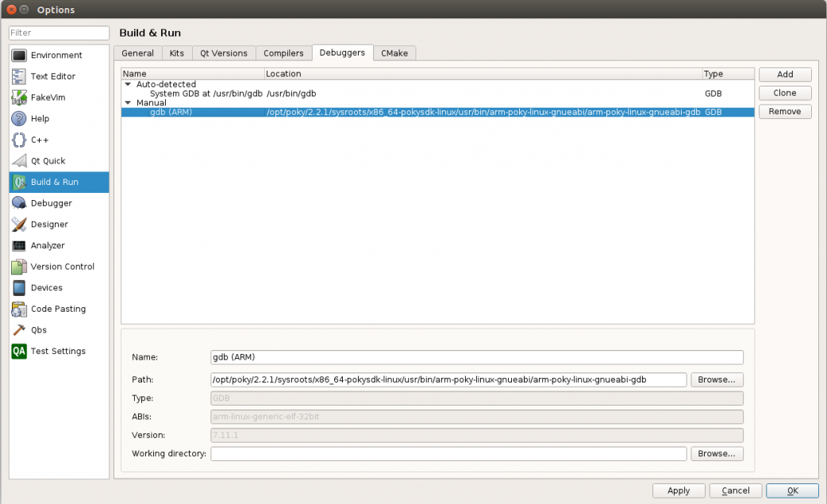The image size is (827, 504).
Task: Open the C++ braces icon
Action: coord(19,140)
